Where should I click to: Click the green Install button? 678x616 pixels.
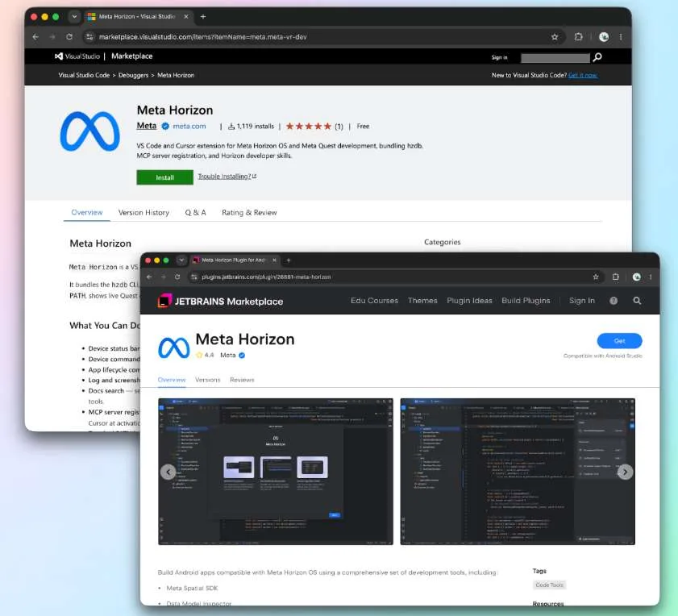164,177
